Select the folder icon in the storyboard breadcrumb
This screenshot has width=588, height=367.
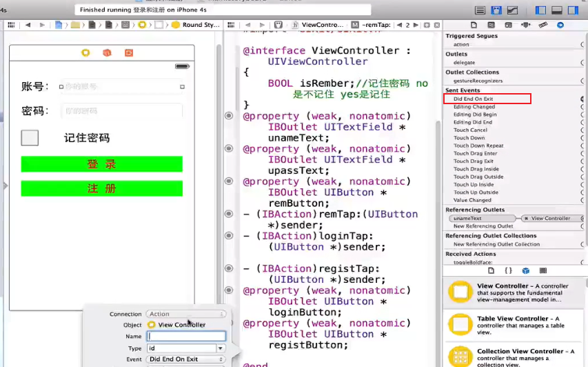coord(75,25)
